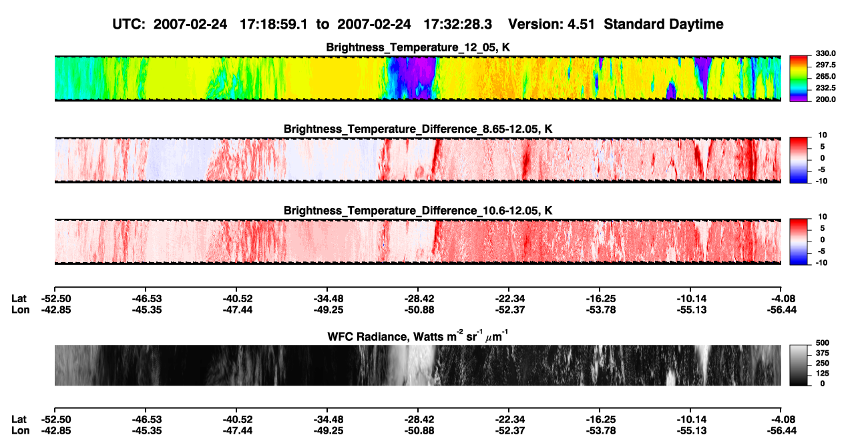Click the WFC Radiance panel title

pyautogui.click(x=418, y=336)
